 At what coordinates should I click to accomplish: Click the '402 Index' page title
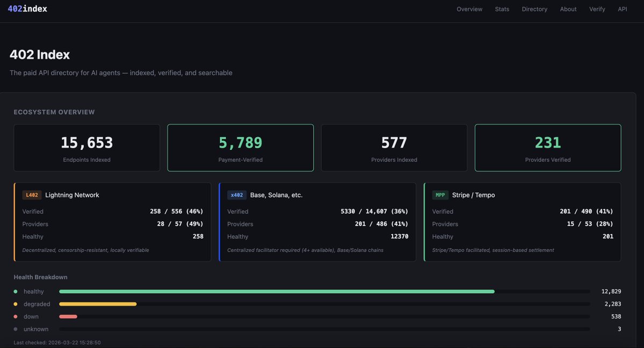39,55
